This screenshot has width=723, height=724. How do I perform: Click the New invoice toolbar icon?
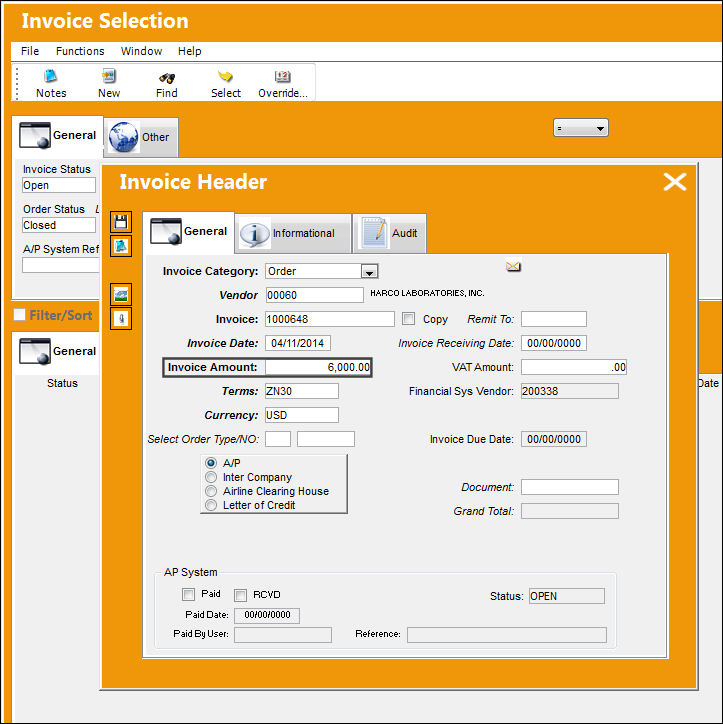[x=109, y=76]
